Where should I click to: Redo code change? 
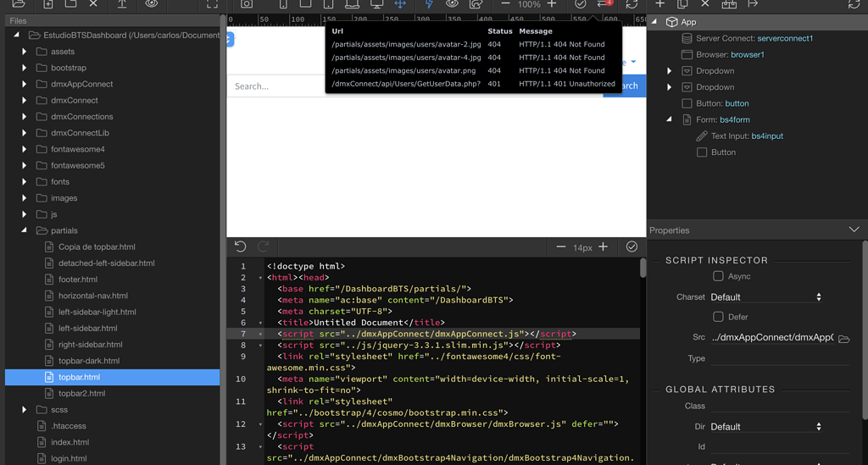tap(264, 246)
